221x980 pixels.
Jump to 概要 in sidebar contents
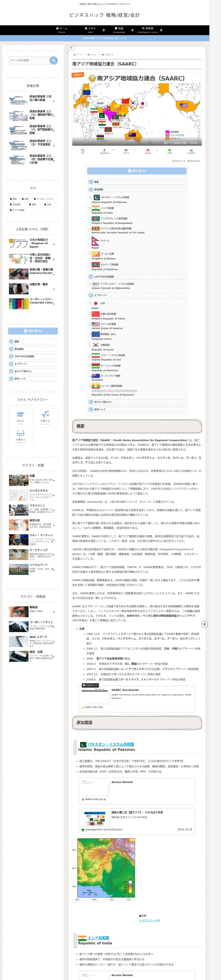[x=33, y=342]
